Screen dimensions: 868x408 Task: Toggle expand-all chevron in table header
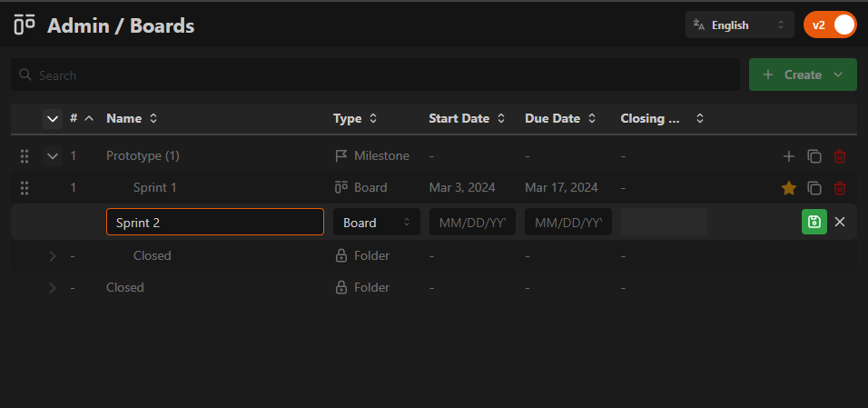pyautogui.click(x=53, y=118)
